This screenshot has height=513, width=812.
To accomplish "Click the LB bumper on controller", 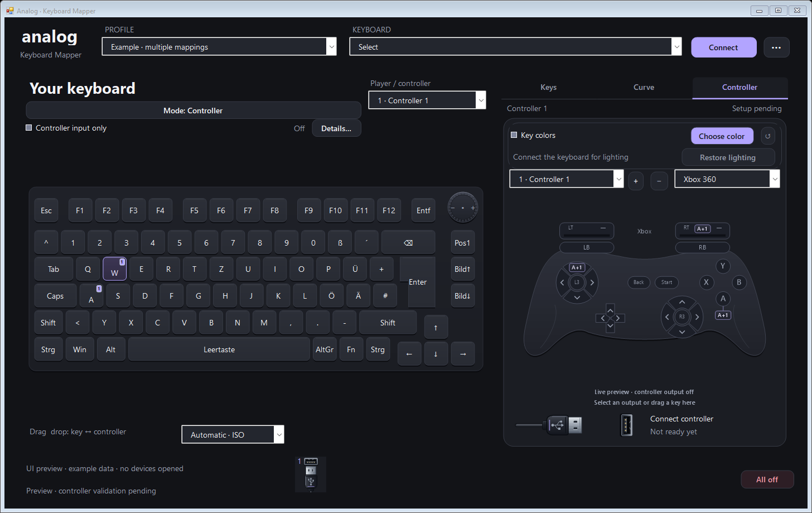I will [586, 247].
